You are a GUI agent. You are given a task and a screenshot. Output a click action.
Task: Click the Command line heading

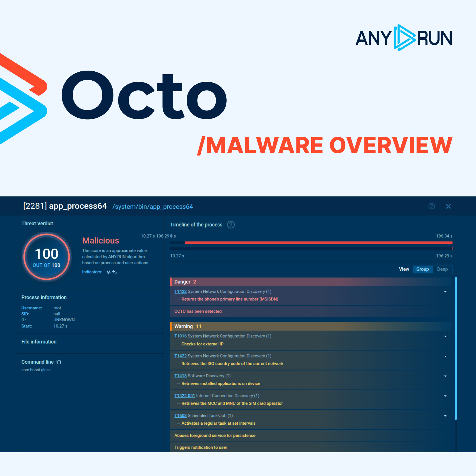click(37, 362)
